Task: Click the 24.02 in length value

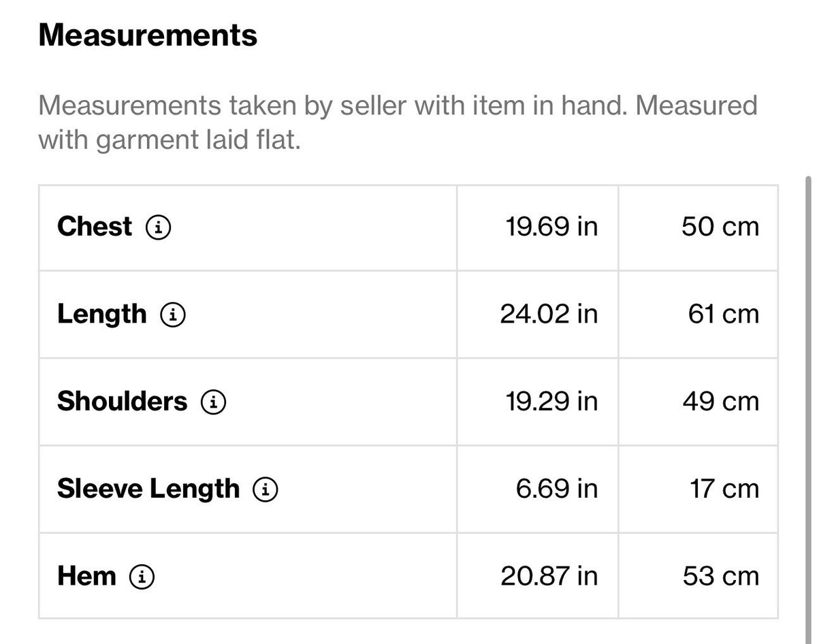Action: 549,314
